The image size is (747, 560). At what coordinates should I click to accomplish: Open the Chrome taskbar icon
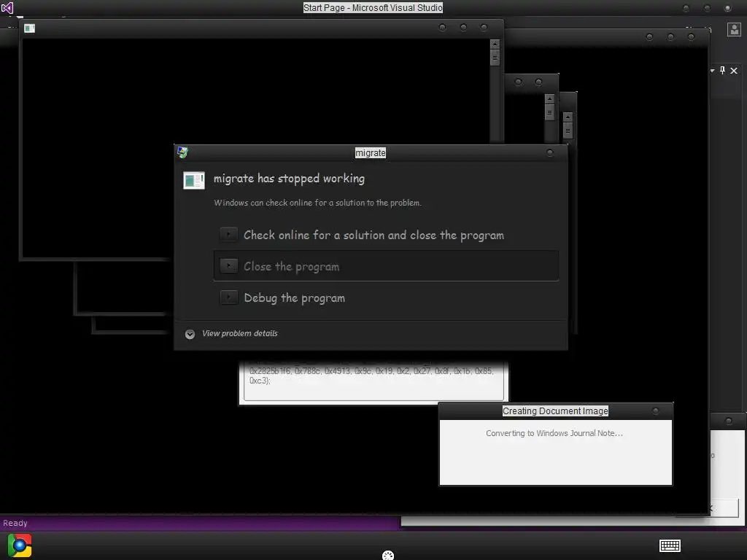(20, 545)
